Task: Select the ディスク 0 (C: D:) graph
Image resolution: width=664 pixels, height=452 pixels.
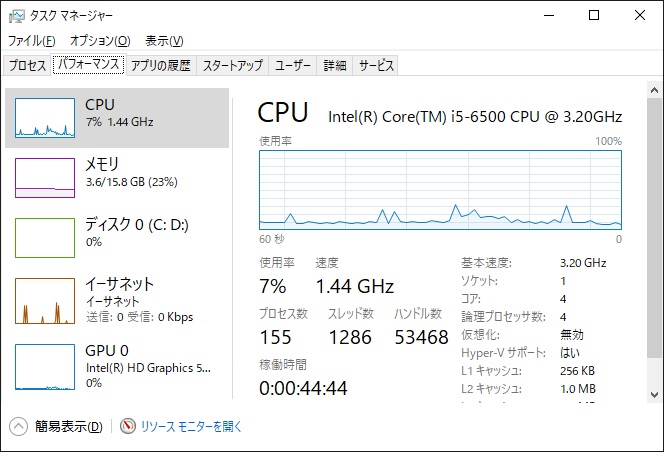Action: click(x=45, y=238)
